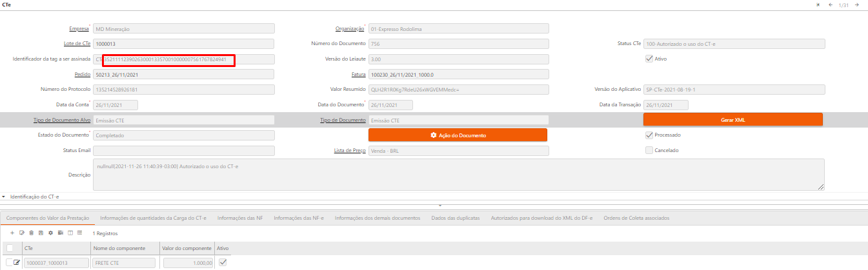Image resolution: width=868 pixels, height=270 pixels.
Task: Open Autorizados para download do XML tab
Action: [x=541, y=218]
